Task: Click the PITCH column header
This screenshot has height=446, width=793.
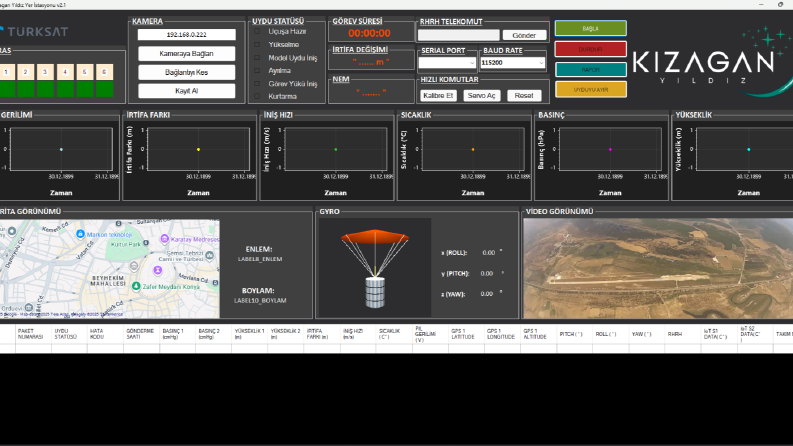Action: click(x=575, y=334)
